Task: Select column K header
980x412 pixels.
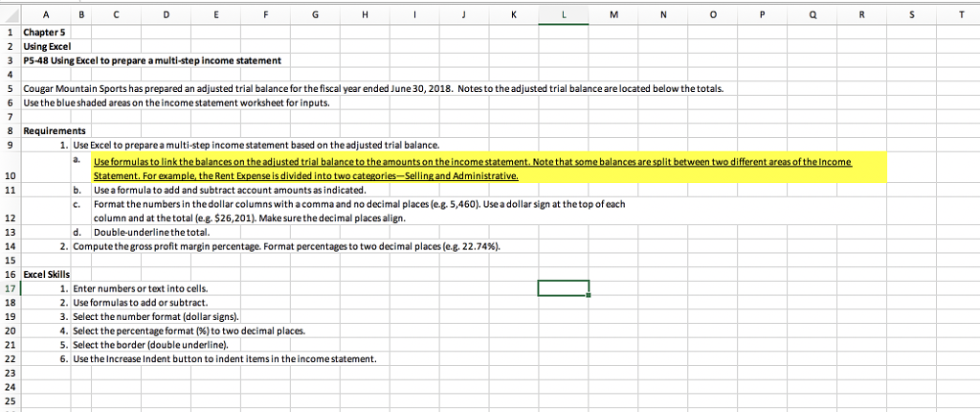Action: (513, 17)
